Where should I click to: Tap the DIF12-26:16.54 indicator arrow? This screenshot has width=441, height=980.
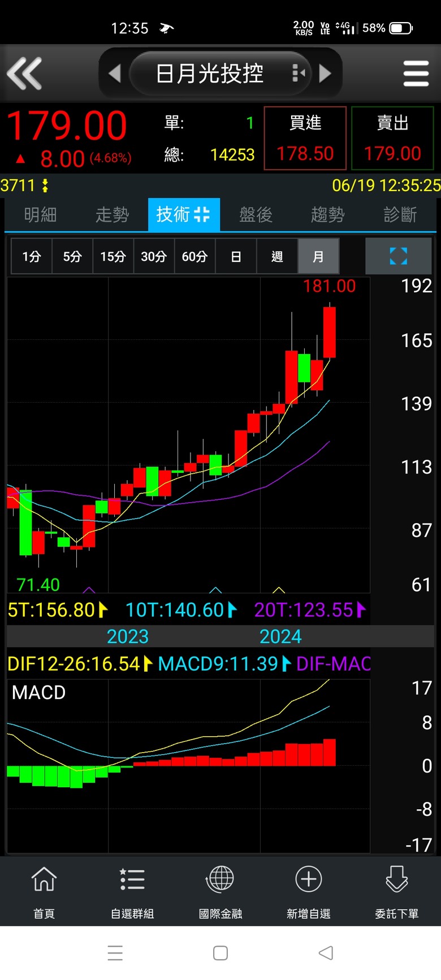point(148,663)
